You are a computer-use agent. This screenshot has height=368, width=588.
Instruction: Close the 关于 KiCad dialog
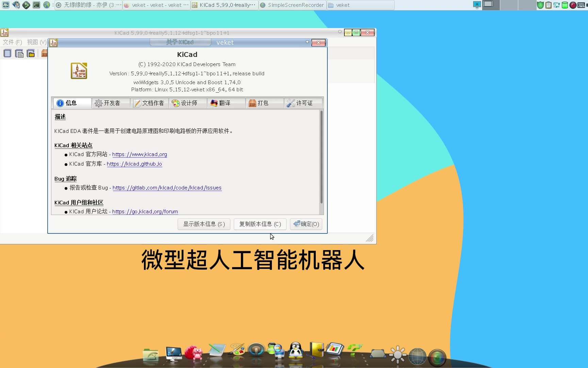click(x=318, y=43)
